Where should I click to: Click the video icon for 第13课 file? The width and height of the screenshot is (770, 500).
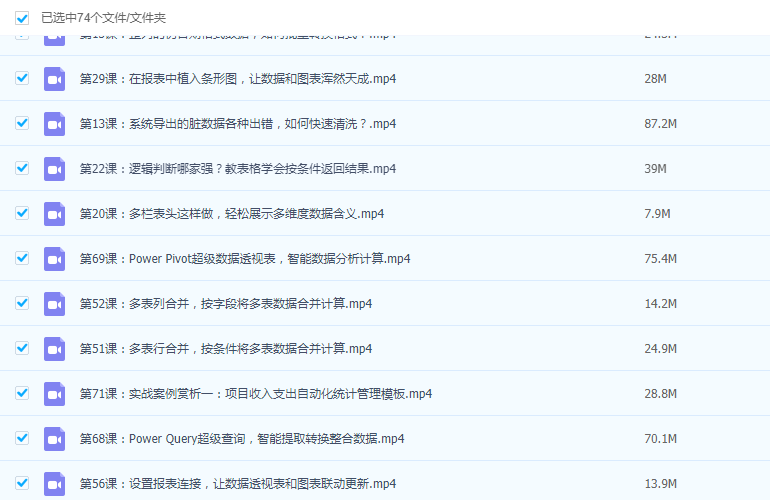point(55,123)
